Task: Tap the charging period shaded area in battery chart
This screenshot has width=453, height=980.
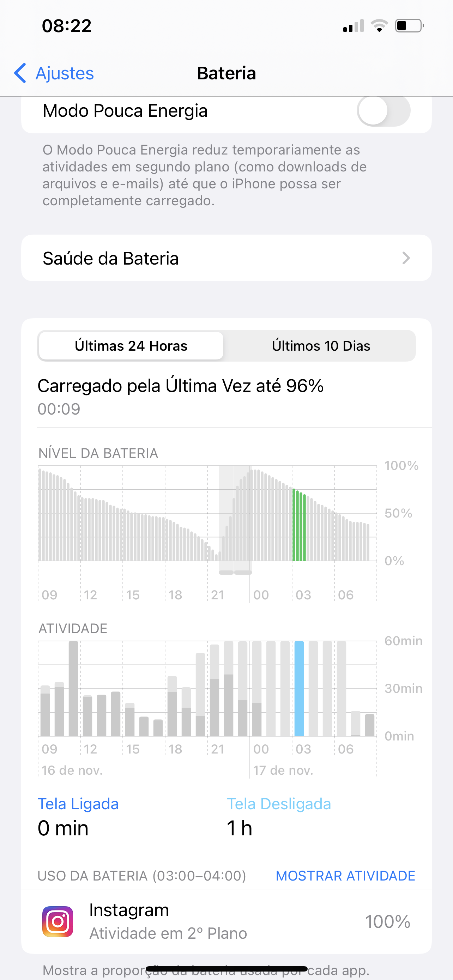Action: [x=235, y=519]
